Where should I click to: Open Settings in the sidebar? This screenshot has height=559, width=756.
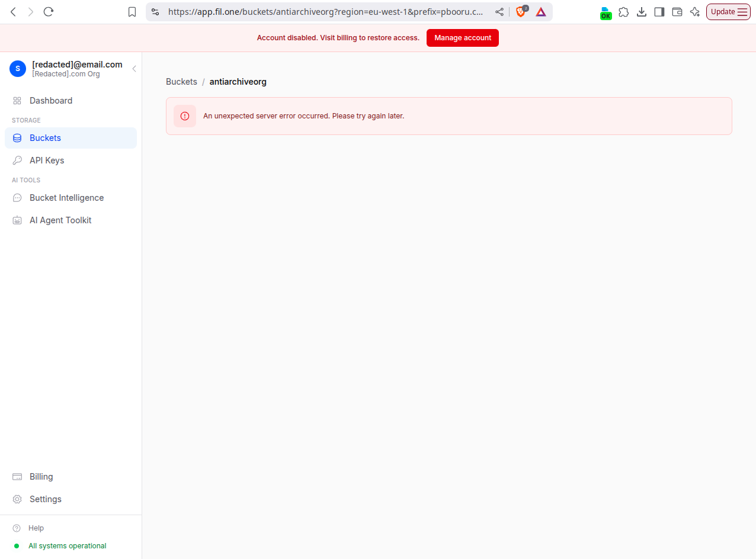[x=71, y=499]
